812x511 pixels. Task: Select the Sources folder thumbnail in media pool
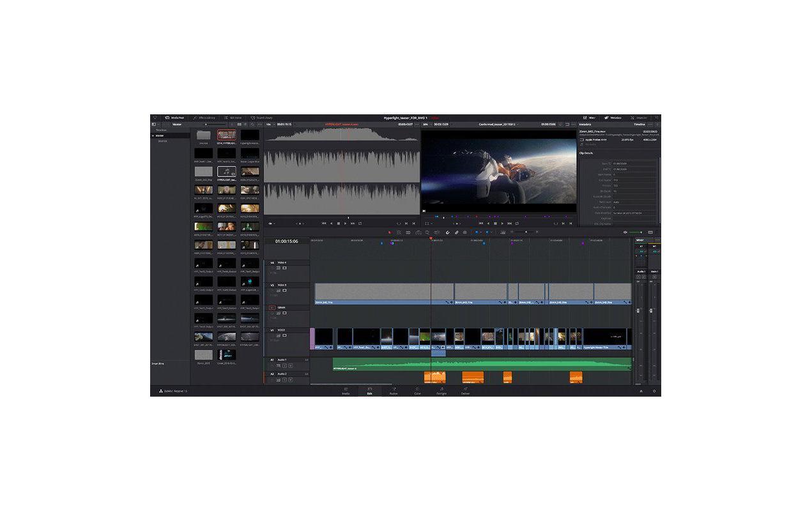pos(203,135)
